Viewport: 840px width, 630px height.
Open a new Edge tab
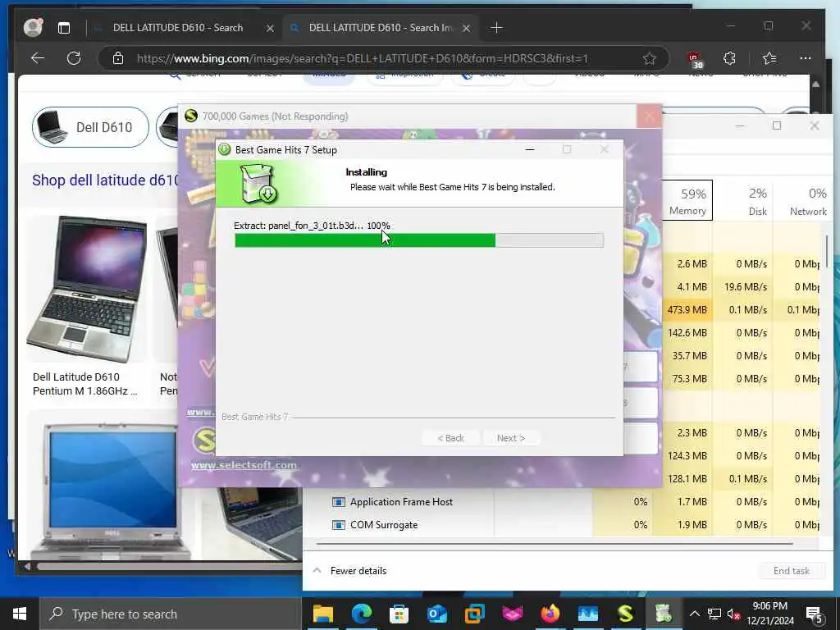tap(496, 27)
